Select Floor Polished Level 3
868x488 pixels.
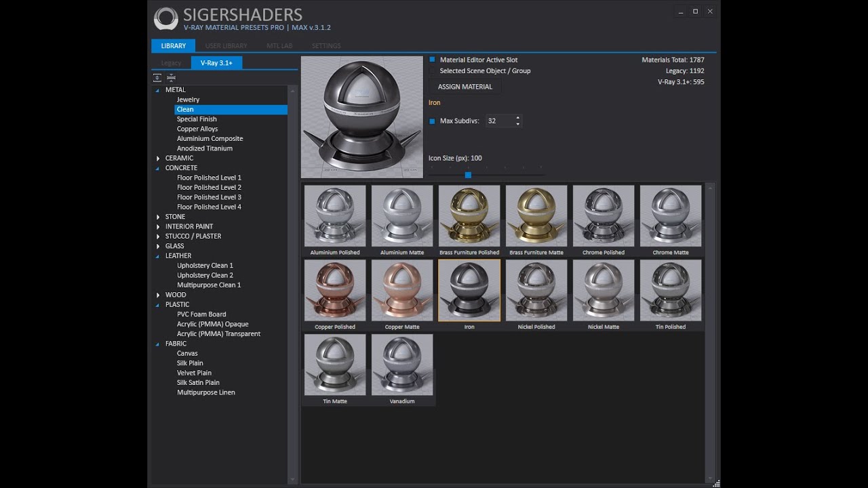point(209,197)
